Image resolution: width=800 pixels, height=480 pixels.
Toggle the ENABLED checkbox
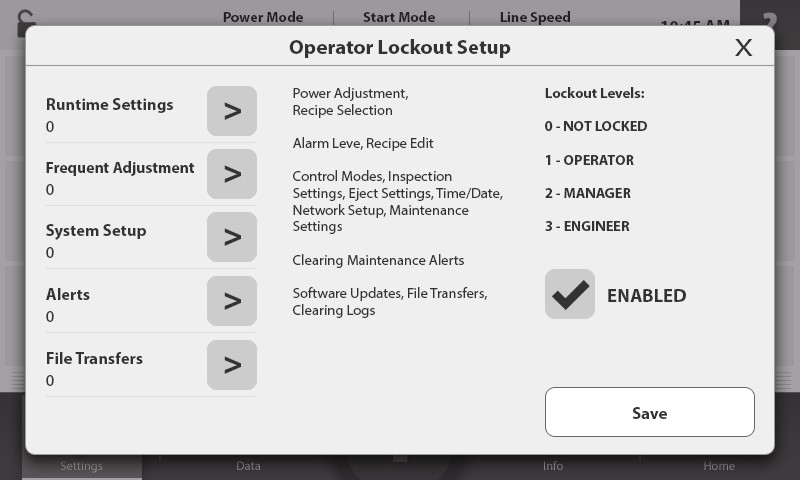(x=570, y=294)
